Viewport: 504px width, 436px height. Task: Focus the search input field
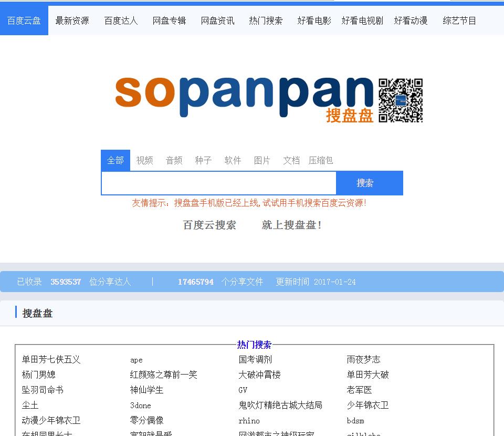219,183
